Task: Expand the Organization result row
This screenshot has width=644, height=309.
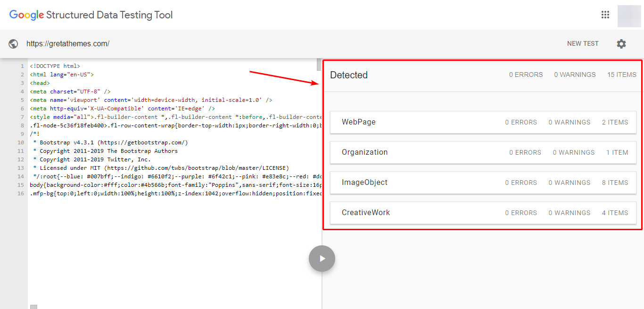Action: point(483,152)
